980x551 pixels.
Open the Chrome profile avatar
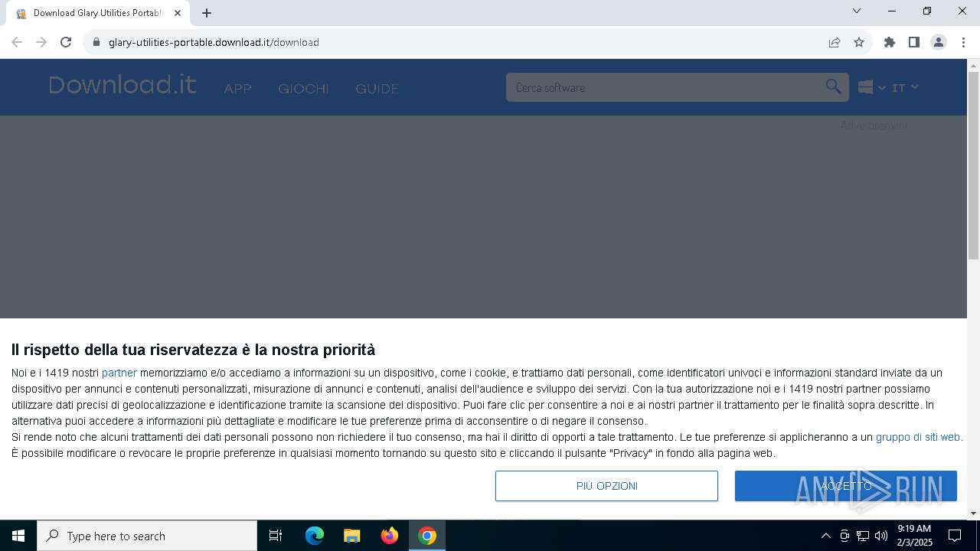[x=939, y=42]
